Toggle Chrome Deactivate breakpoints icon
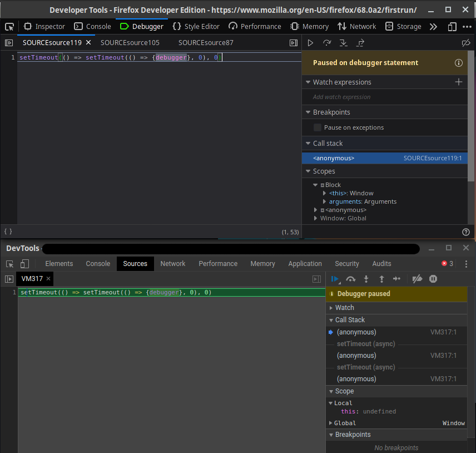The width and height of the screenshot is (476, 453). (x=417, y=279)
